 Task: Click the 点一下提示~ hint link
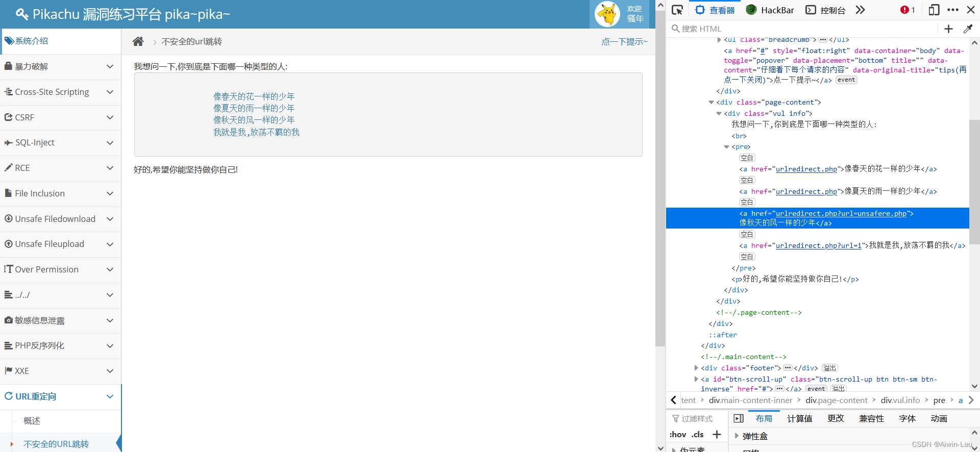(x=624, y=42)
